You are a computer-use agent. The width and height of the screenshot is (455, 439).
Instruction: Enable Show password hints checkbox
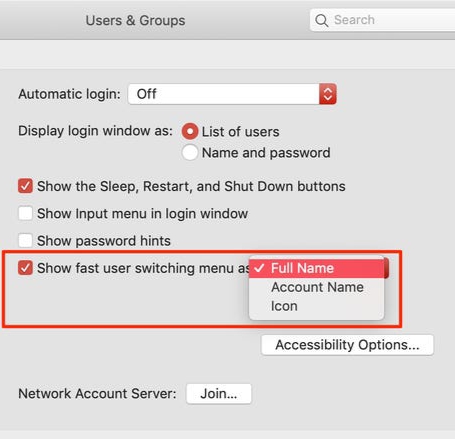(25, 240)
